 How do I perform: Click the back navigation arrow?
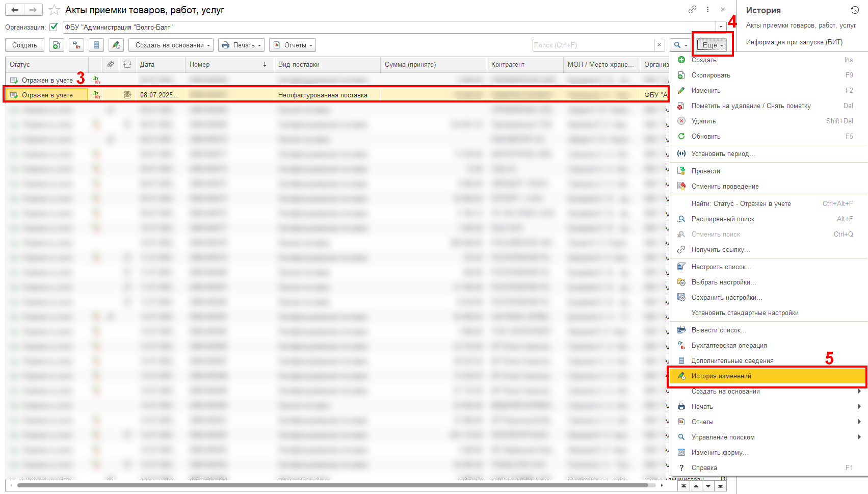point(15,10)
